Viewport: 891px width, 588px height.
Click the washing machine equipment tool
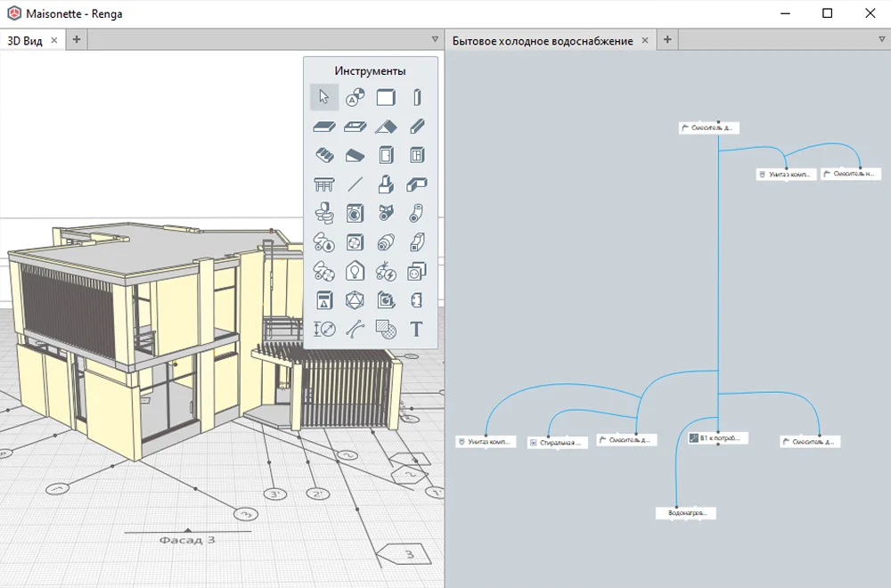click(x=355, y=213)
